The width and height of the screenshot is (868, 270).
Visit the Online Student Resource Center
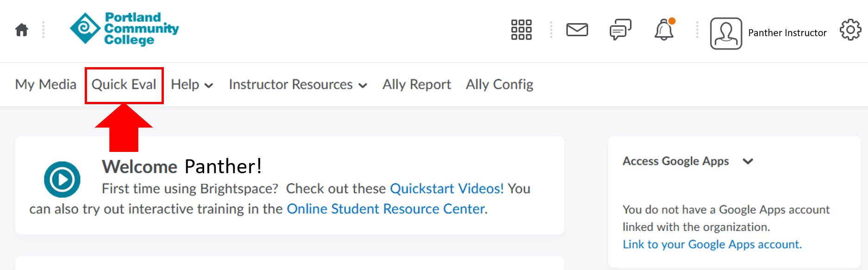(386, 208)
